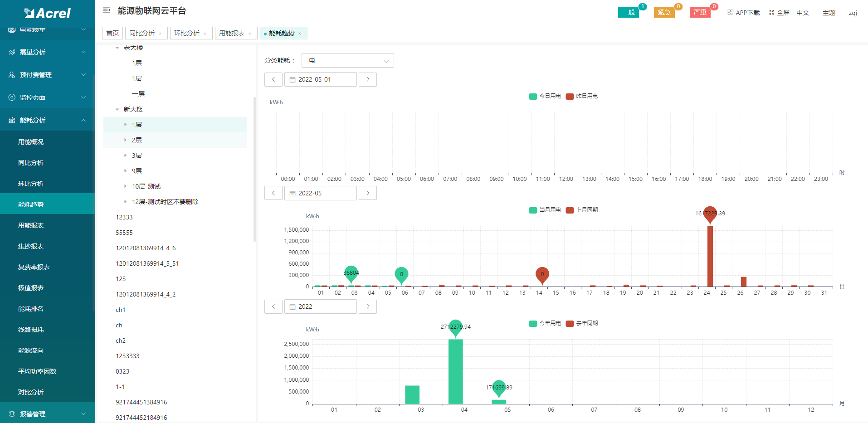This screenshot has height=423, width=868.
Task: Open 集抄报表 in the sidebar
Action: tap(31, 246)
